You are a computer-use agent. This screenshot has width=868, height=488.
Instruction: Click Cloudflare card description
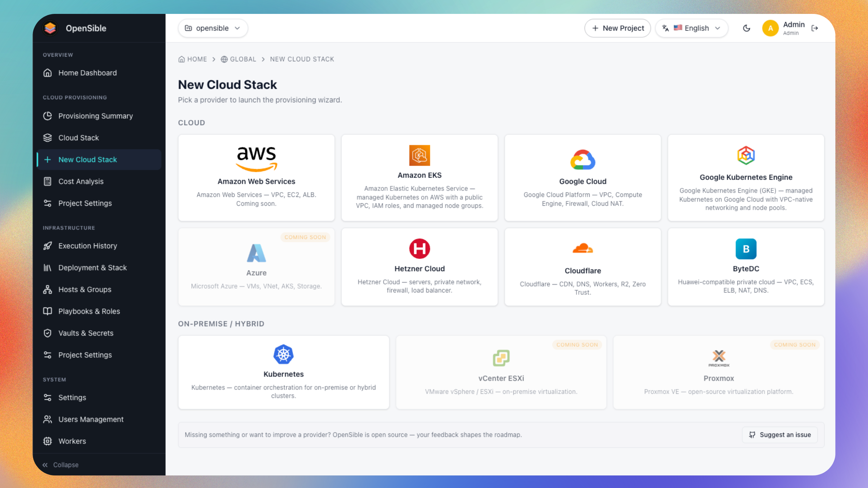tap(583, 288)
